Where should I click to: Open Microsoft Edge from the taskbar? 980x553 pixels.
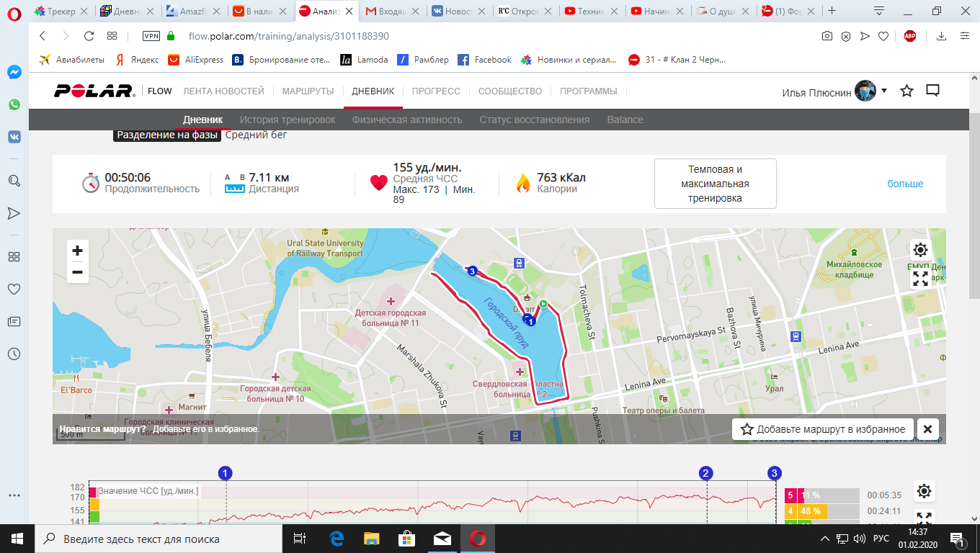point(336,539)
